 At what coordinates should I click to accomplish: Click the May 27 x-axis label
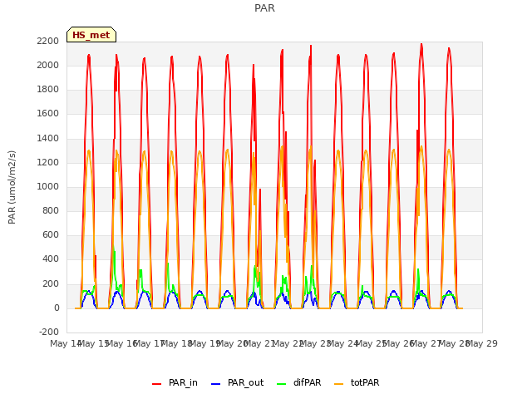(426, 343)
